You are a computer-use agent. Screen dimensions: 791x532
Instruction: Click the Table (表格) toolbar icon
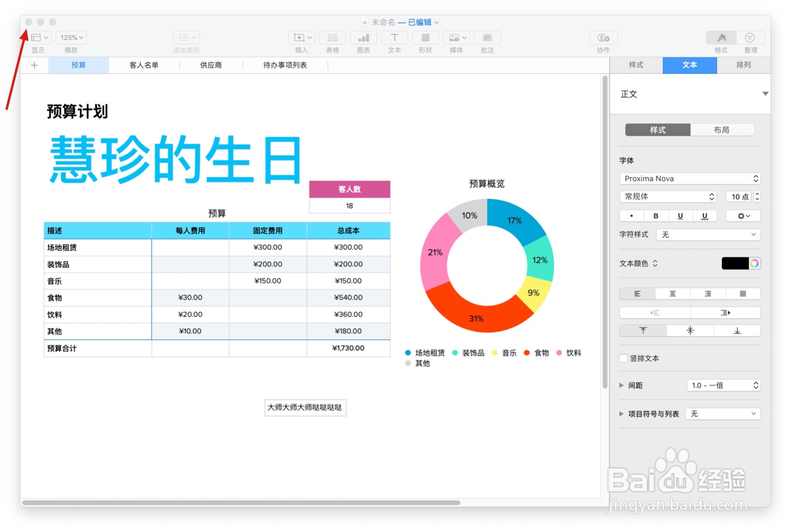pos(332,37)
